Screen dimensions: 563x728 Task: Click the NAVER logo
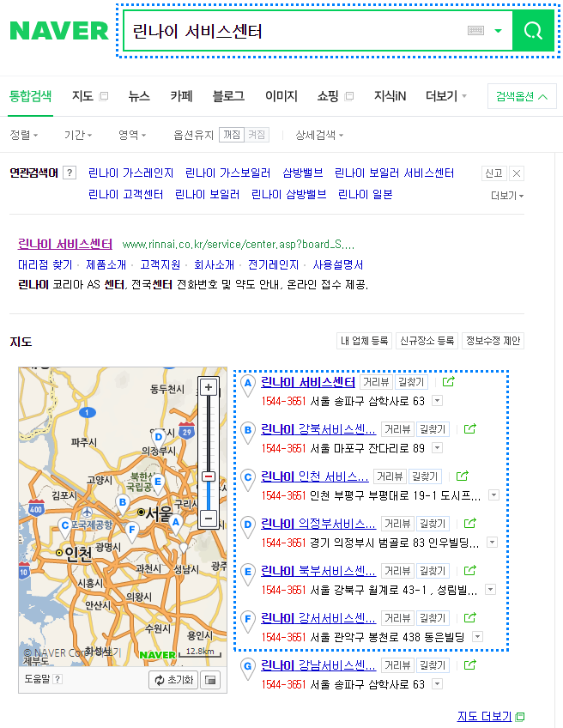pos(59,31)
